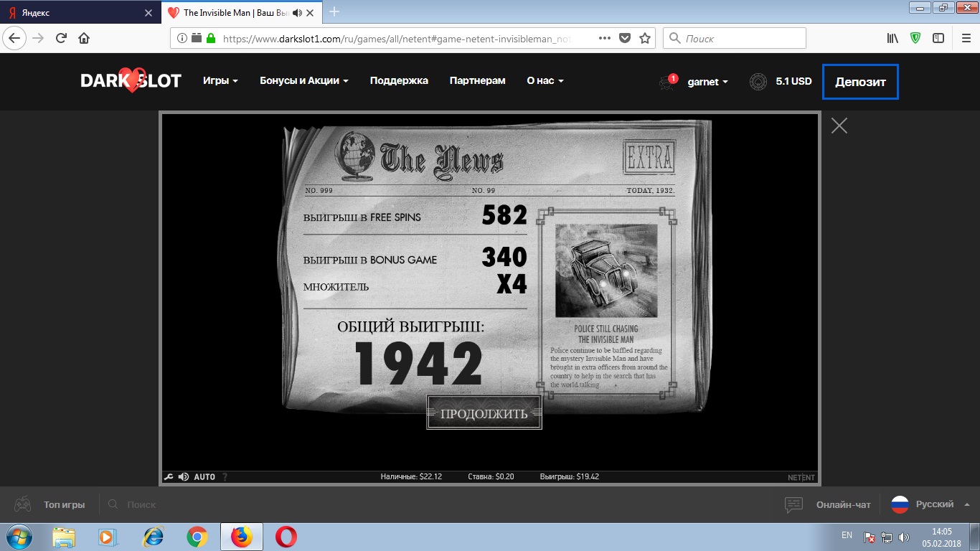980x551 pixels.
Task: Mute the game sound speaker icon
Action: point(184,476)
